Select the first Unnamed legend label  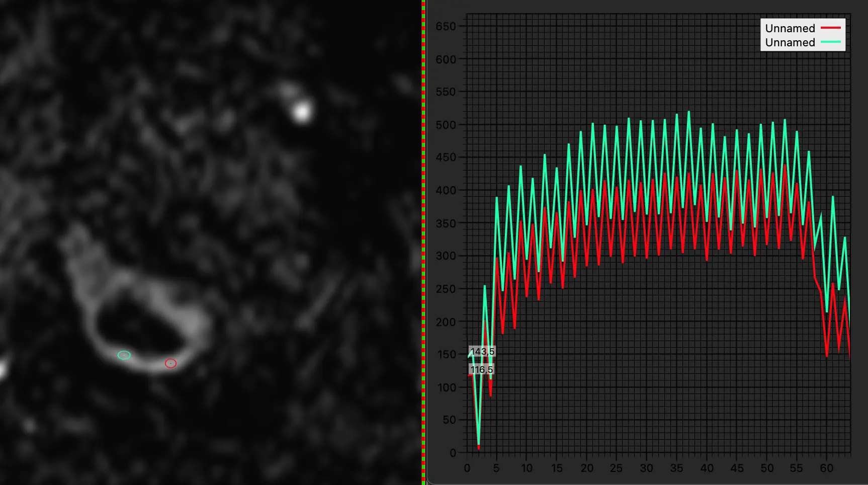point(790,28)
